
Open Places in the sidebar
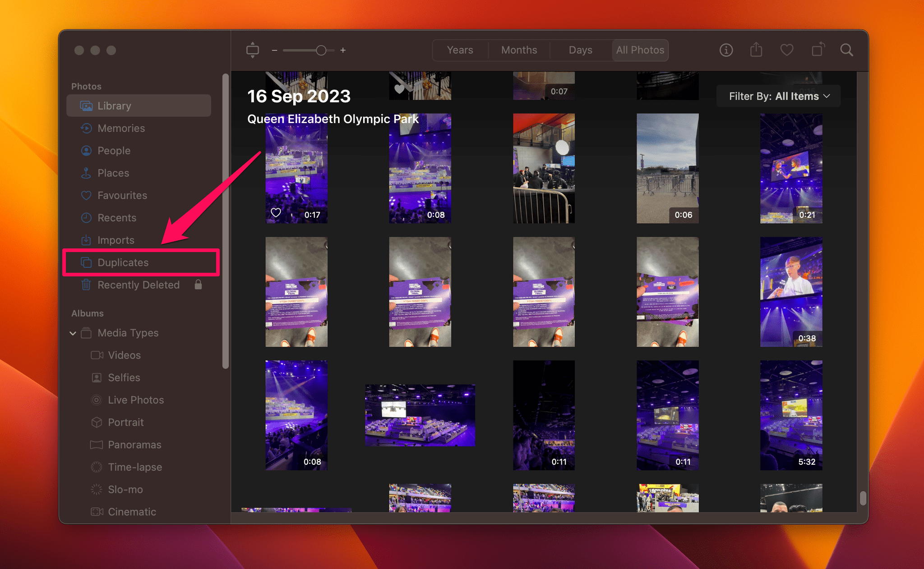tap(139, 173)
